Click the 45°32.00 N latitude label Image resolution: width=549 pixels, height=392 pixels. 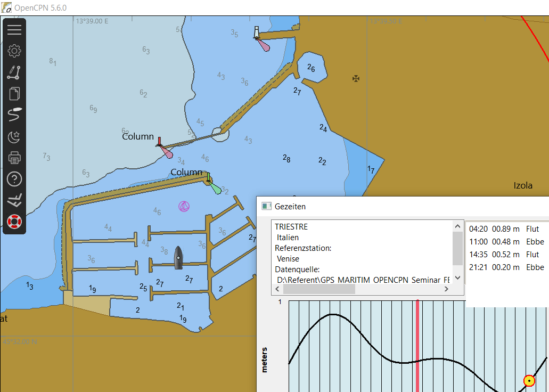click(x=20, y=341)
